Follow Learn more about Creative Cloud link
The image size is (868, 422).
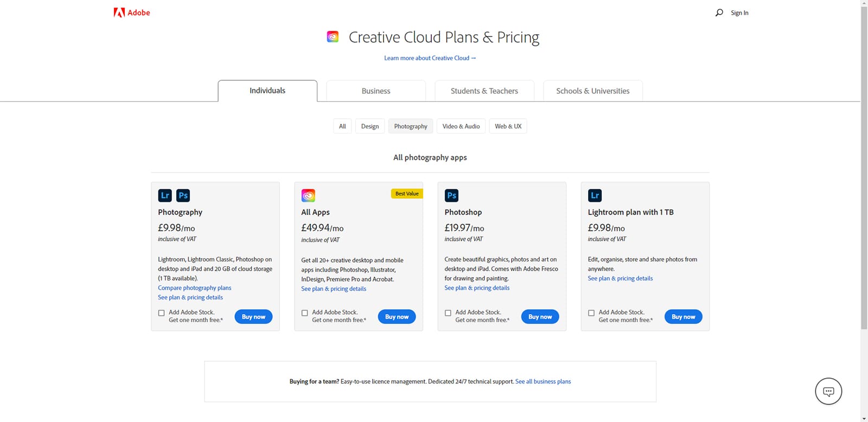pyautogui.click(x=430, y=58)
